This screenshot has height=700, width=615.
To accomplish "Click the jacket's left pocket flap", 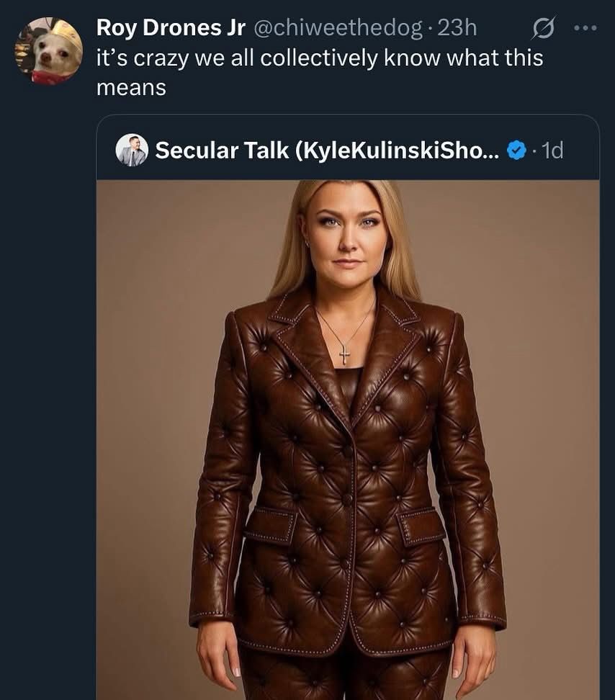I will coord(269,524).
